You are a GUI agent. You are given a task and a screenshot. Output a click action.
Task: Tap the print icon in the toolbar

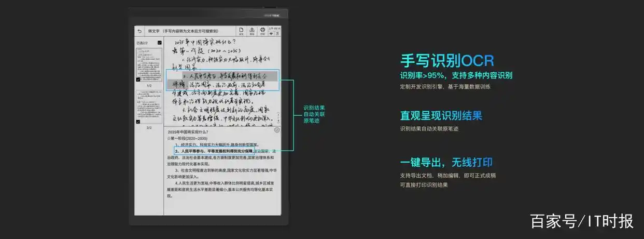[x=262, y=31]
